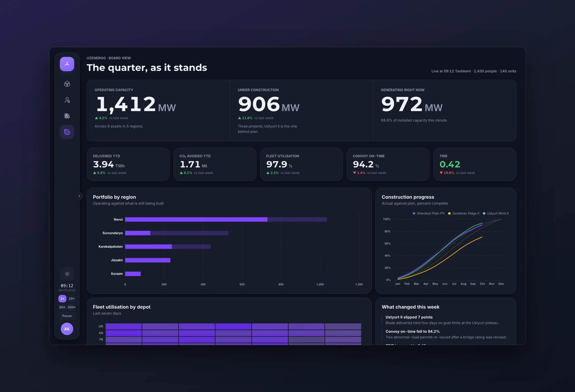Click the 6.1% vs last week indicator
This screenshot has width=575, height=392.
tap(196, 173)
